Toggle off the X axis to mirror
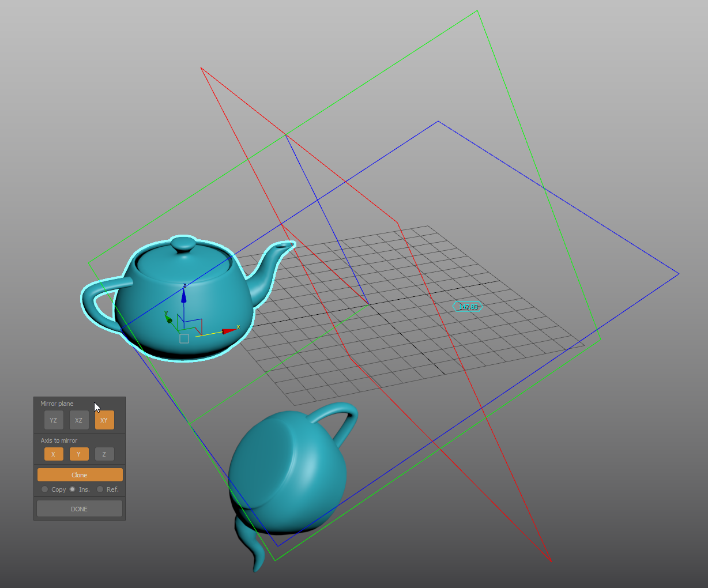The width and height of the screenshot is (708, 588). tap(53, 454)
